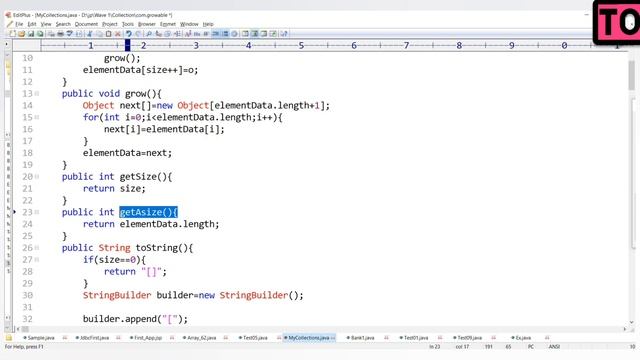Open the Project menu
Image resolution: width=640 pixels, height=360 pixels.
109,24
